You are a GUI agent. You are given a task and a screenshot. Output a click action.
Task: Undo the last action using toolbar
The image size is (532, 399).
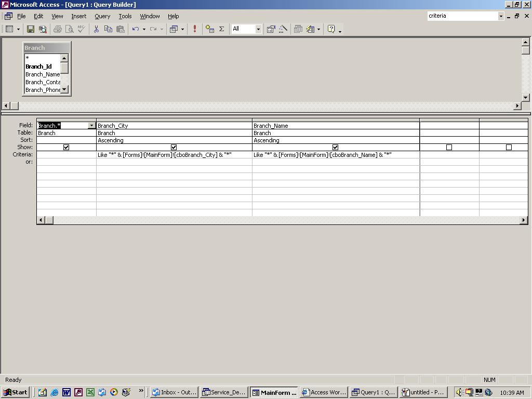[x=136, y=29]
